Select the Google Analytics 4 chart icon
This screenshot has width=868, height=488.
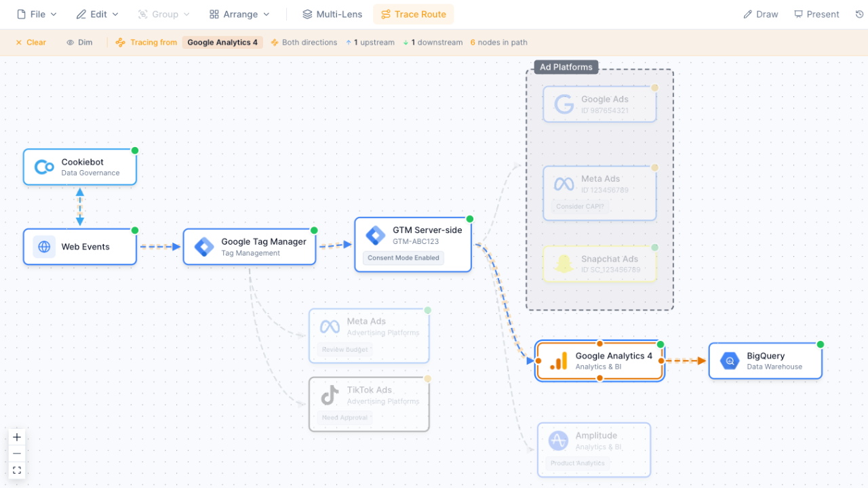coord(556,361)
